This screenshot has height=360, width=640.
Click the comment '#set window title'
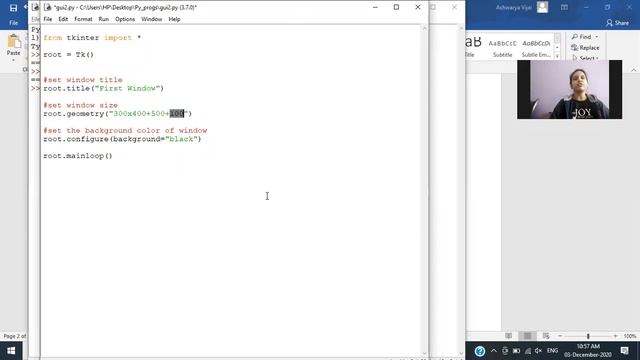tap(83, 80)
